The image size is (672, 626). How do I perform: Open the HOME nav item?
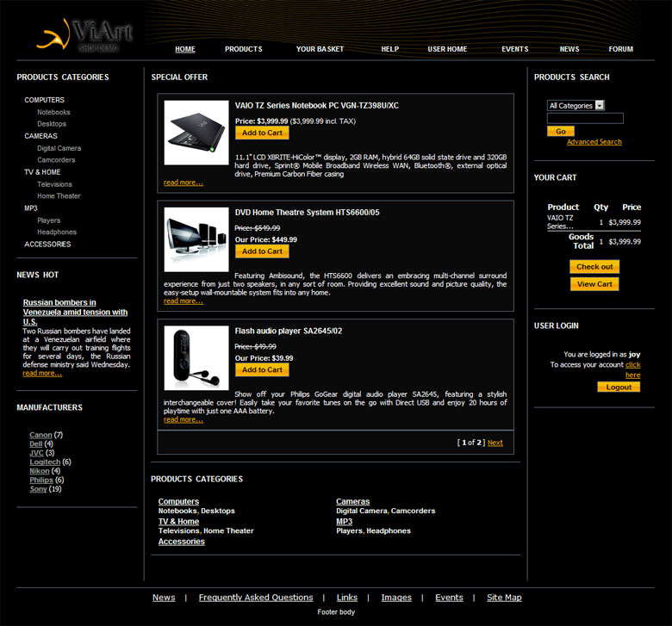(185, 49)
